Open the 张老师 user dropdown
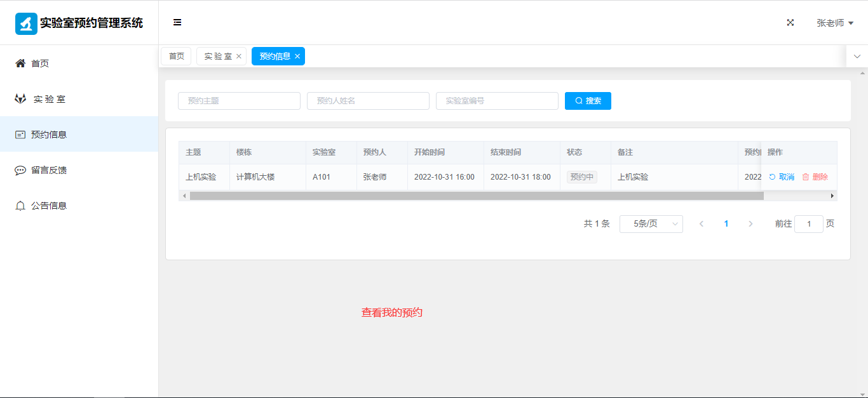Screen dimensions: 868x398 pos(834,23)
